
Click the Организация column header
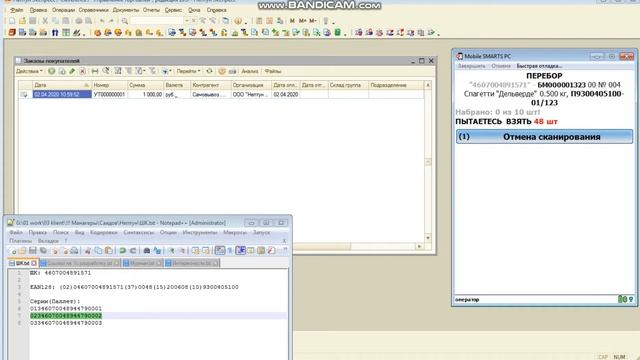pos(251,85)
